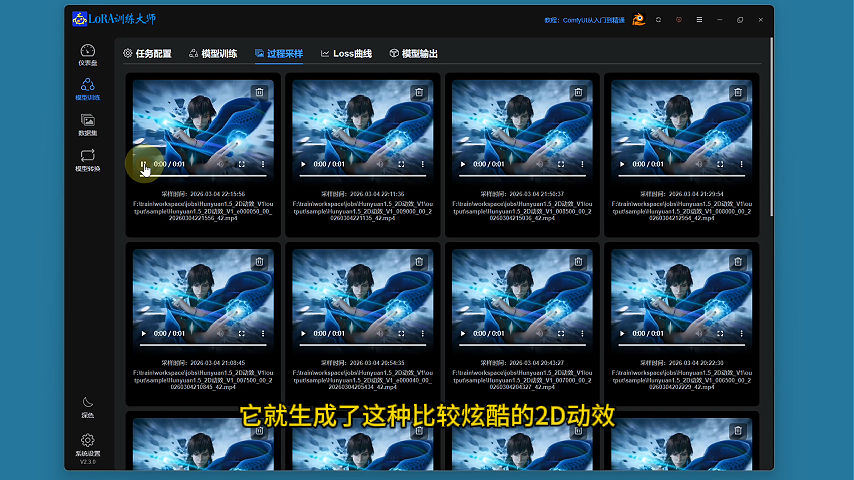Open 系统设置 system settings
The height and width of the screenshot is (480, 854).
[87, 445]
